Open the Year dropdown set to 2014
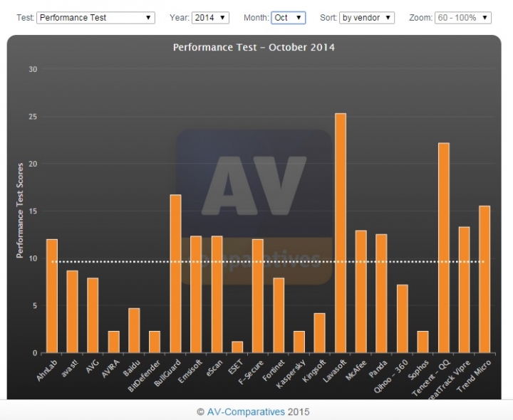The image size is (513, 420). point(210,18)
